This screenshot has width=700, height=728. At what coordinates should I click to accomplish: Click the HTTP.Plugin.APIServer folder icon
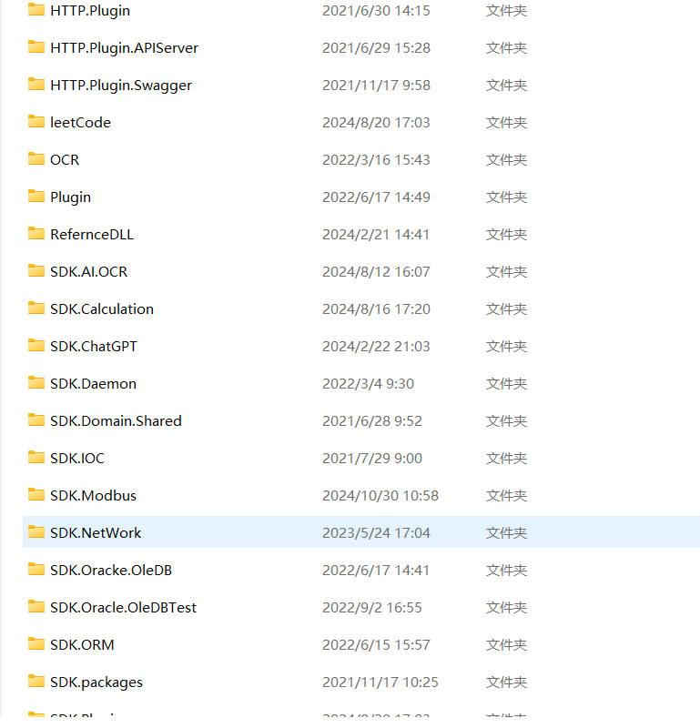click(x=36, y=47)
